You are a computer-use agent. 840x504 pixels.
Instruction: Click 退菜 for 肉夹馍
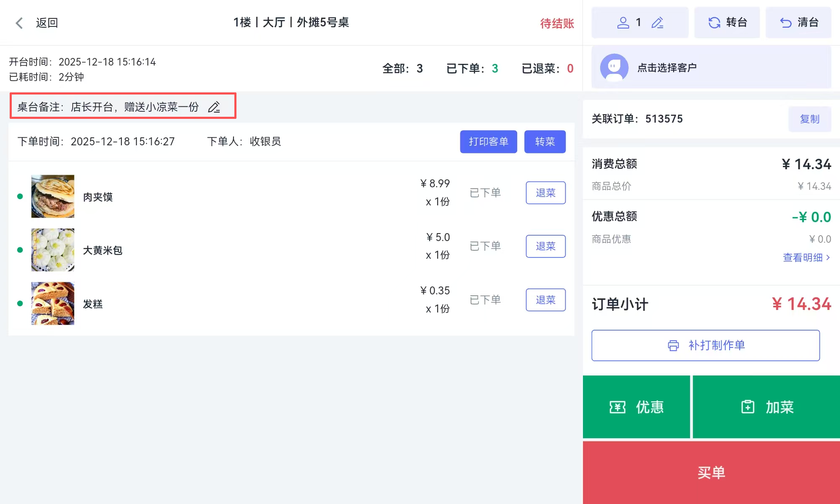[x=546, y=193]
